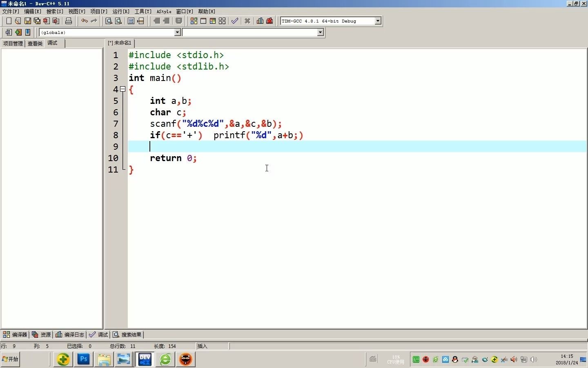This screenshot has width=588, height=368.
Task: Select the 未命名1 editor tab
Action: click(x=120, y=43)
